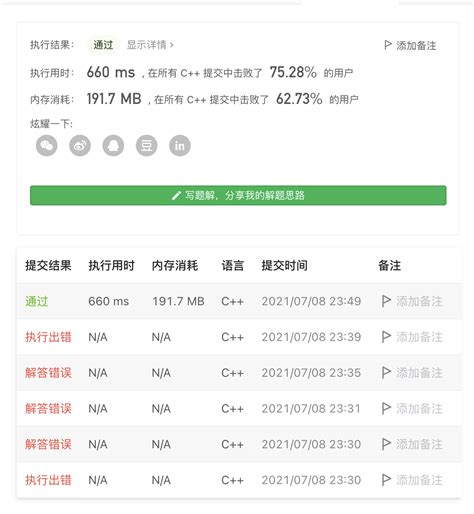Image resolution: width=474 pixels, height=514 pixels.
Task: Share result via QQ penguin icon
Action: click(113, 146)
